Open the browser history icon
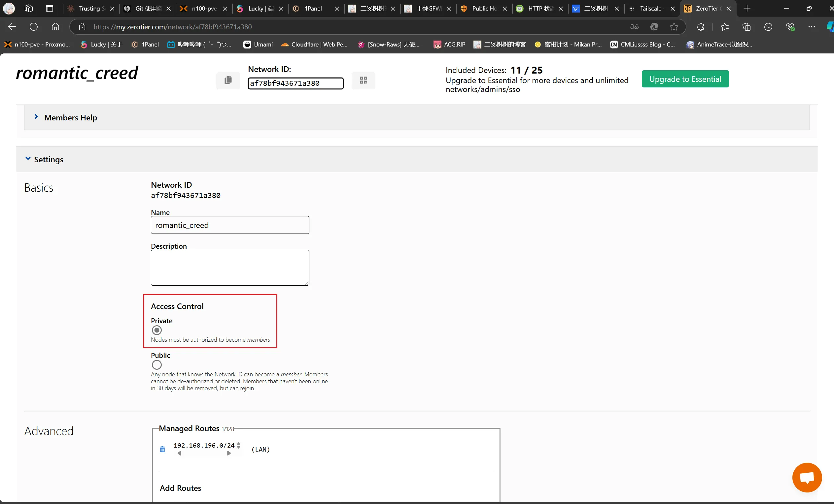834x504 pixels. (768, 27)
